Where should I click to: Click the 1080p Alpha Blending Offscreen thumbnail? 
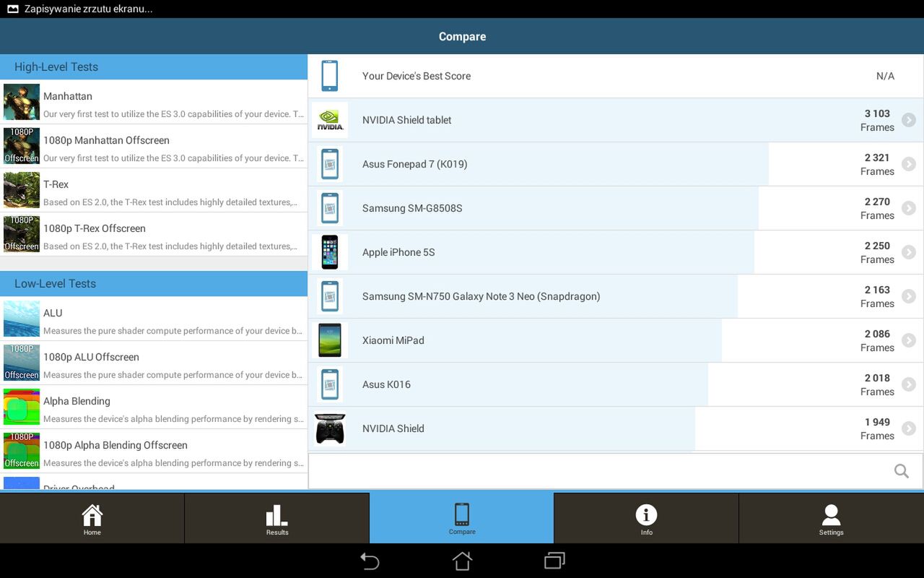coord(22,451)
